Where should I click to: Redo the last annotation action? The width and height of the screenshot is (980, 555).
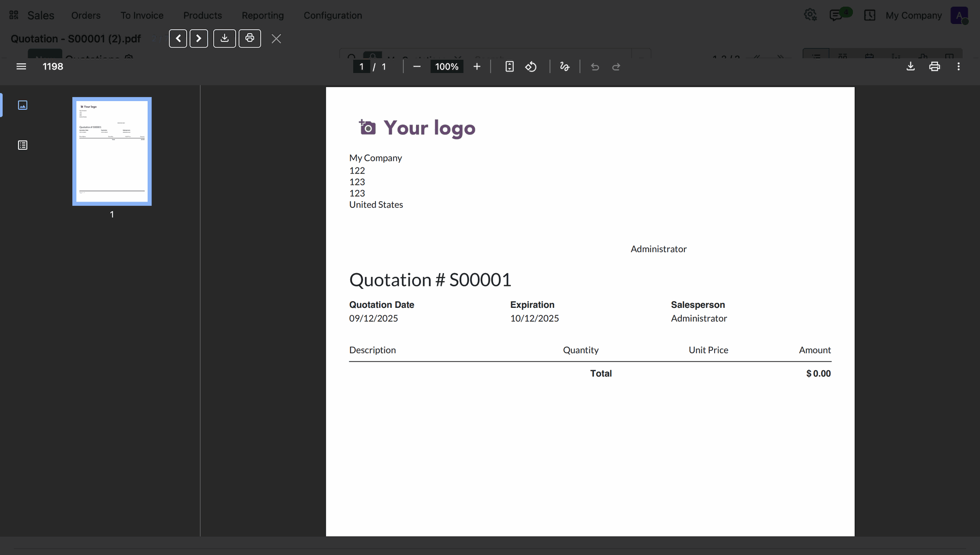[616, 66]
